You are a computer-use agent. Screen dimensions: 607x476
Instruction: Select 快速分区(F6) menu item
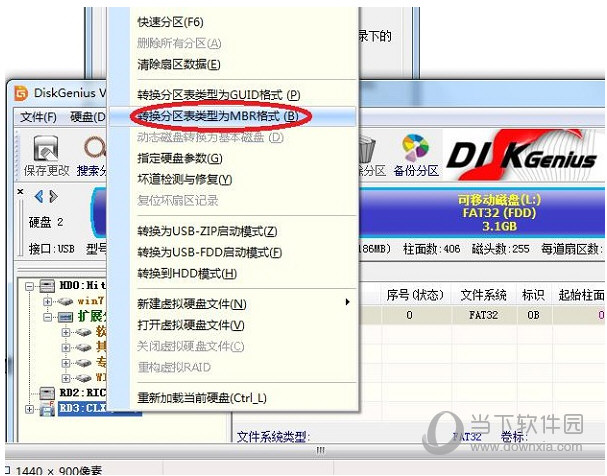click(170, 22)
